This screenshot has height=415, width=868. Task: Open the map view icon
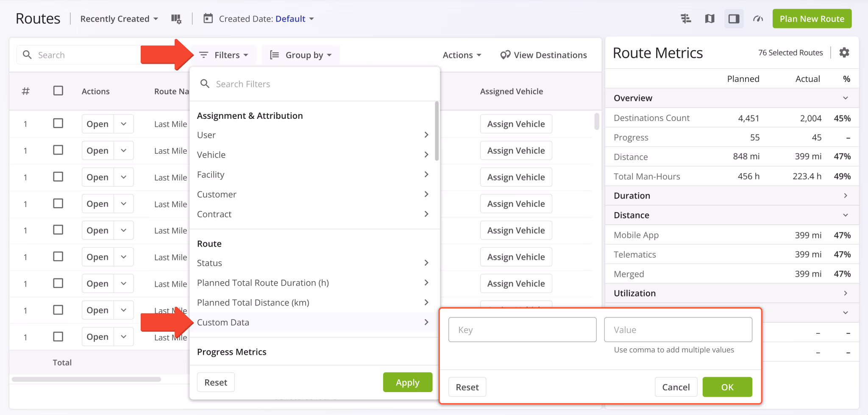point(709,18)
